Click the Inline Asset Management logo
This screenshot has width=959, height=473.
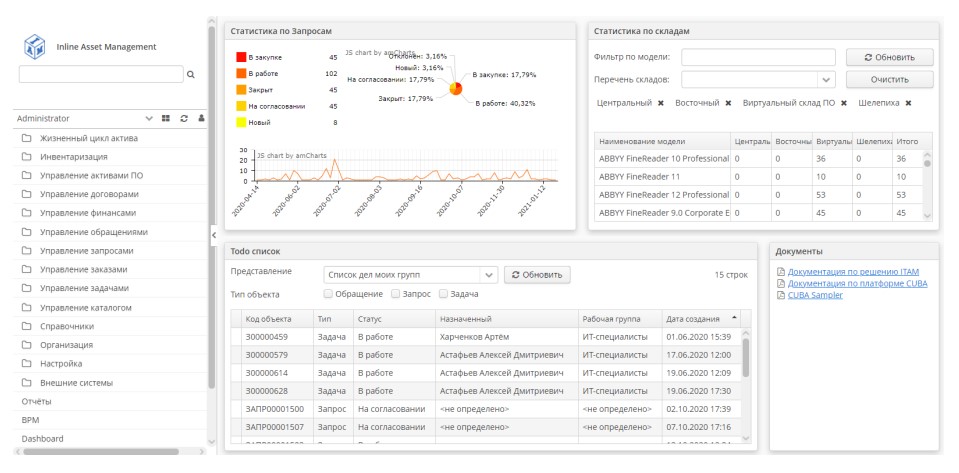(34, 47)
